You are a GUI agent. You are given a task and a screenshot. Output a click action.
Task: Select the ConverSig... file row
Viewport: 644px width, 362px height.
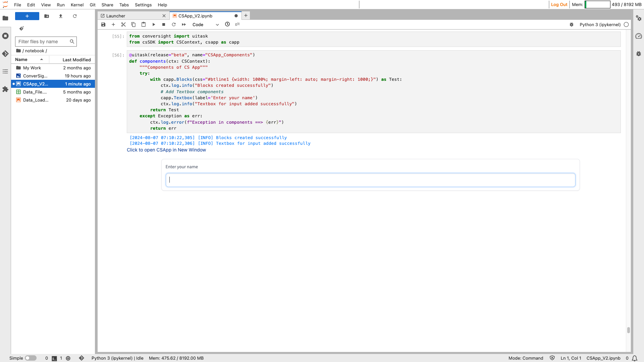(53, 76)
